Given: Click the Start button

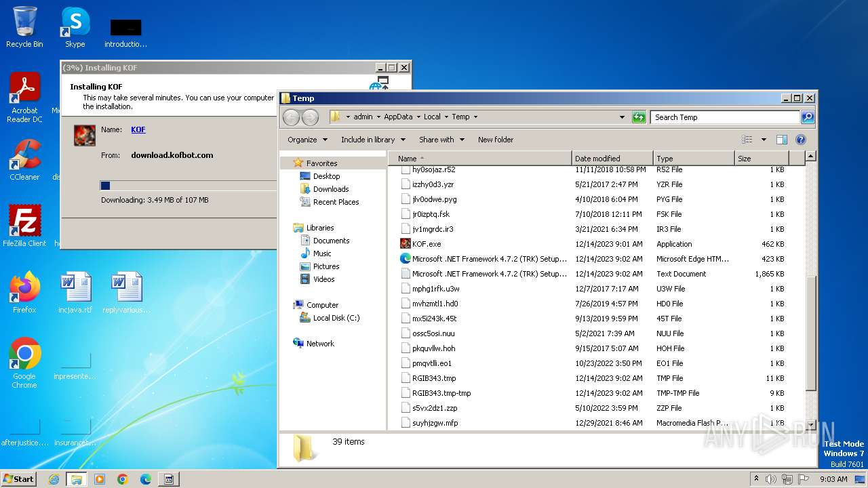Looking at the screenshot, I should [19, 479].
